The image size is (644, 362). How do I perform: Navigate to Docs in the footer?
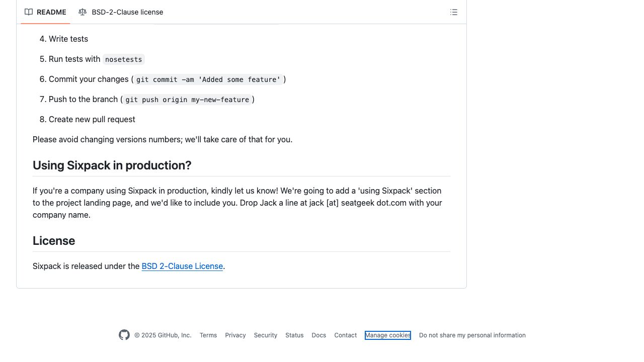319,335
